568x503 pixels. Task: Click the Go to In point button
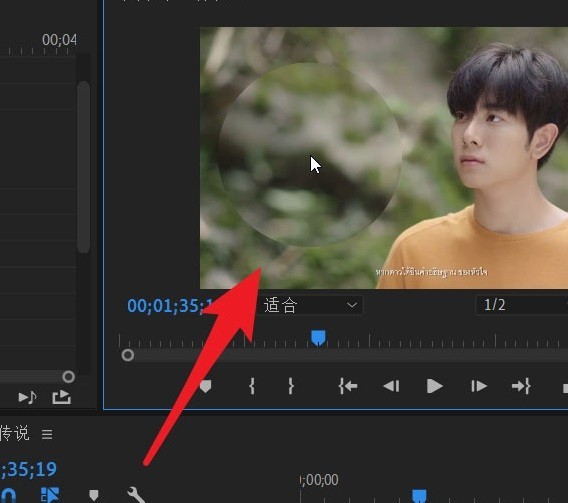coord(348,386)
